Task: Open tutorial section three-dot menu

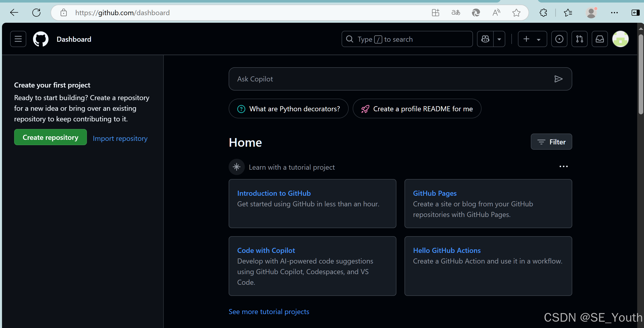Action: tap(563, 166)
